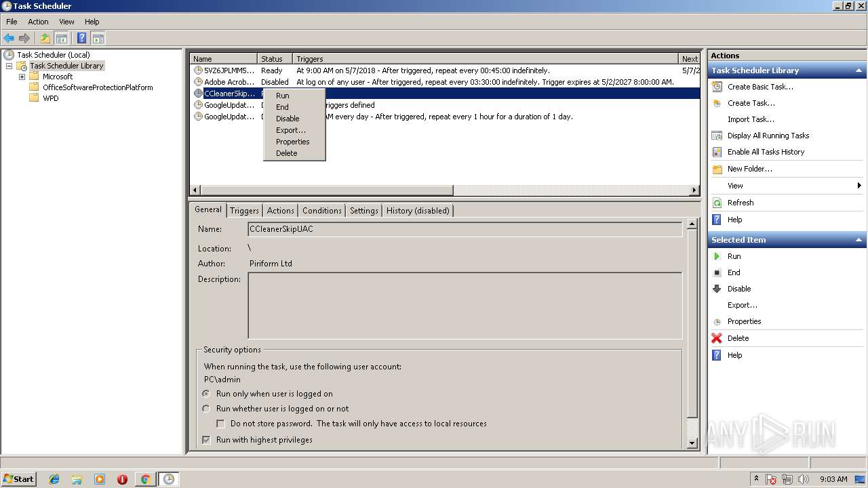Sort by the Name column header
Screen dimensions: 868x488
point(223,59)
